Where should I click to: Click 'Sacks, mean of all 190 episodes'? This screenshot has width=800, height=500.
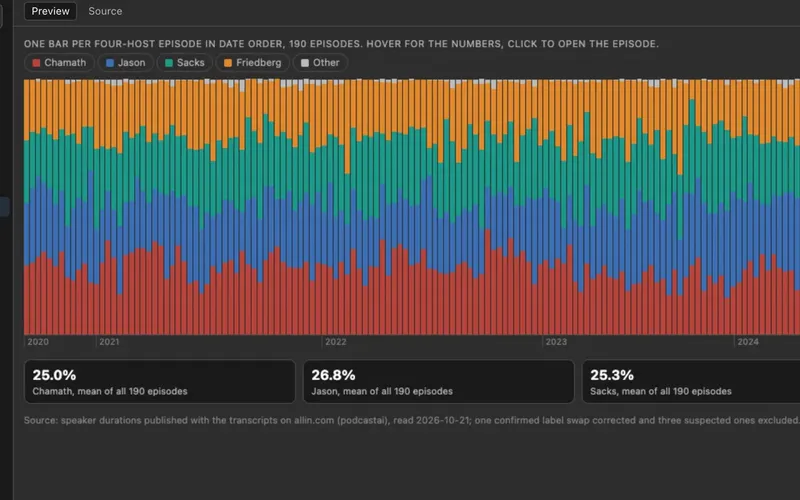pos(661,391)
